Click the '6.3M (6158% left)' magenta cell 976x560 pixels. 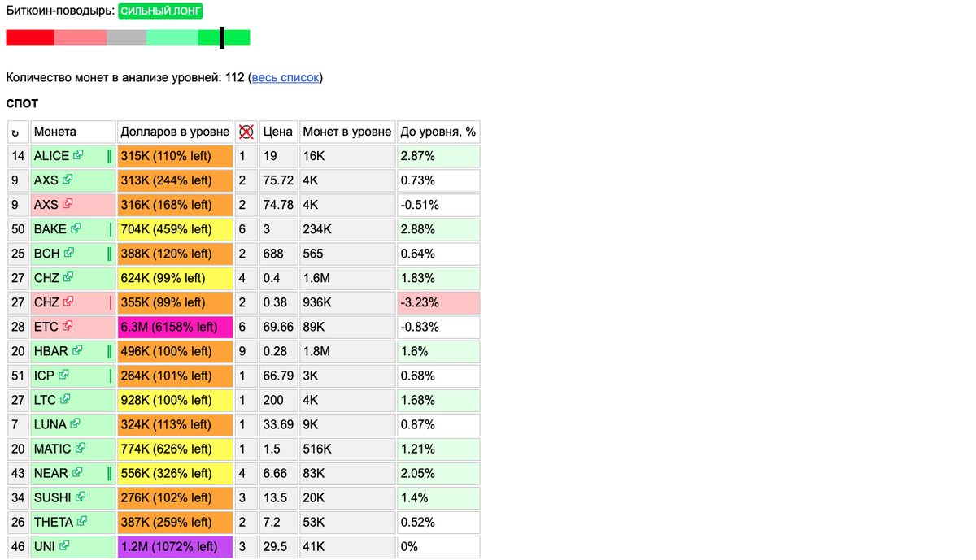tap(175, 327)
